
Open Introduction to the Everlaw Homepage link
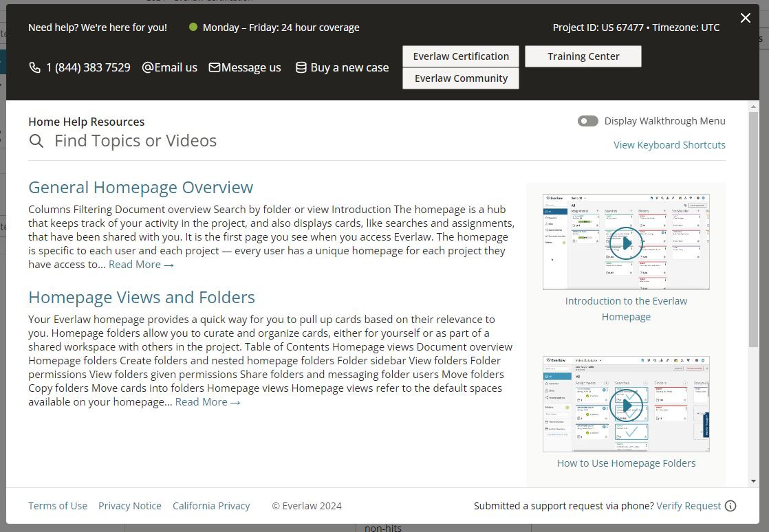627,309
